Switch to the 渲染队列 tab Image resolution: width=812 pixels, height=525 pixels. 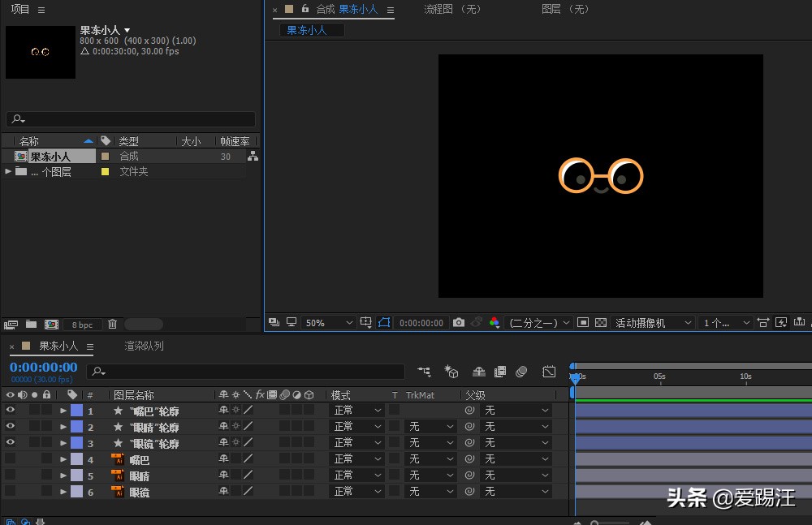tap(144, 346)
